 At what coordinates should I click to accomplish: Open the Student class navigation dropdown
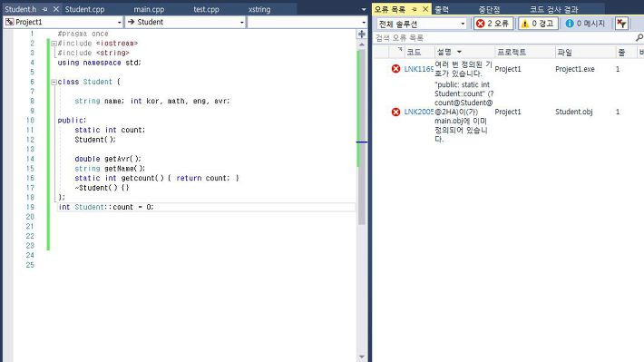(x=185, y=22)
